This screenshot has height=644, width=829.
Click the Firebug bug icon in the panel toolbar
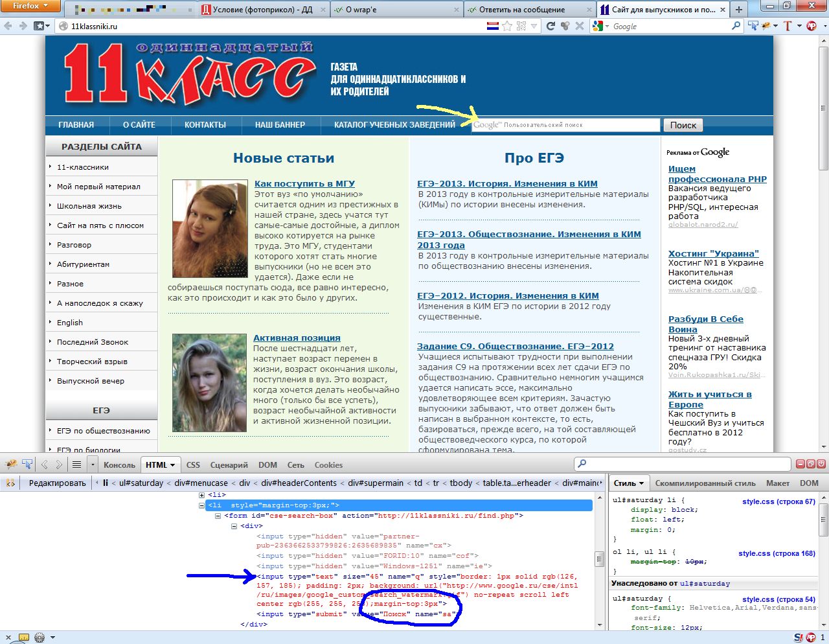11,465
